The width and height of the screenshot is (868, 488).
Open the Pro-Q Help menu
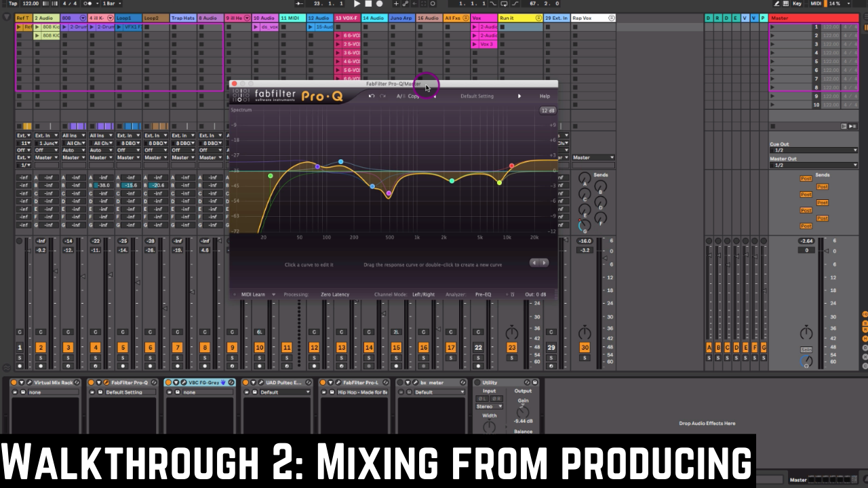[545, 96]
